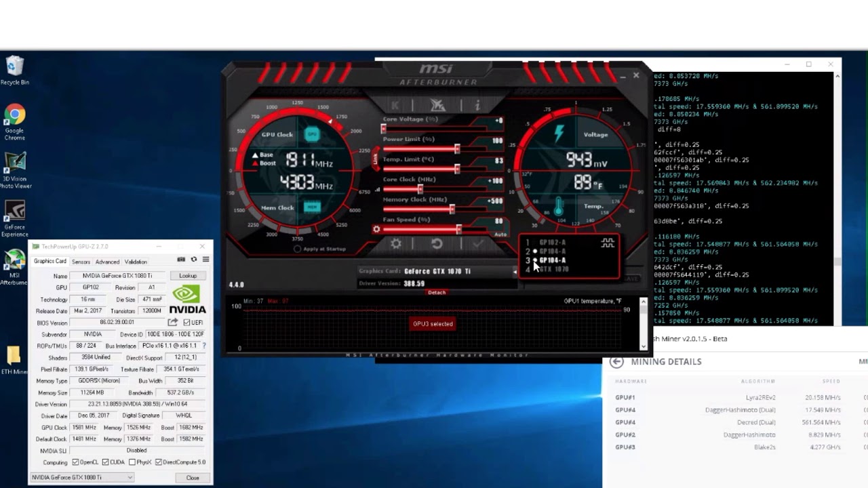
Task: Toggle the PhysX checkbox
Action: point(132,462)
